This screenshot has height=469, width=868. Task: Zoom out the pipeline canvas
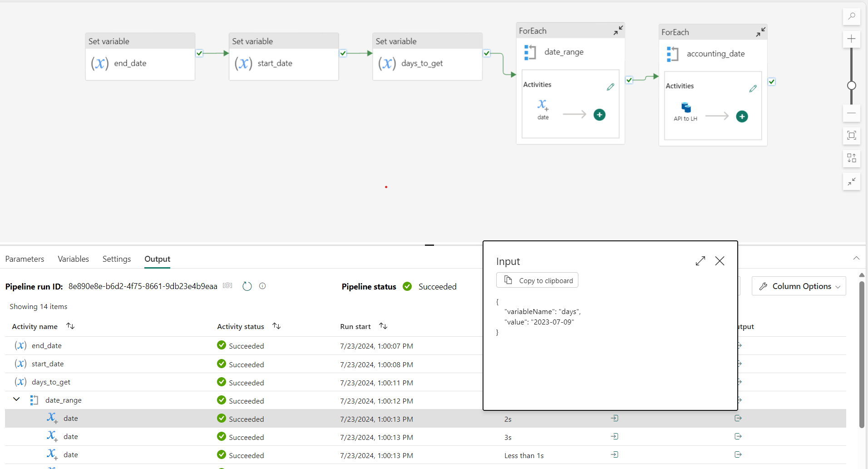pos(852,113)
